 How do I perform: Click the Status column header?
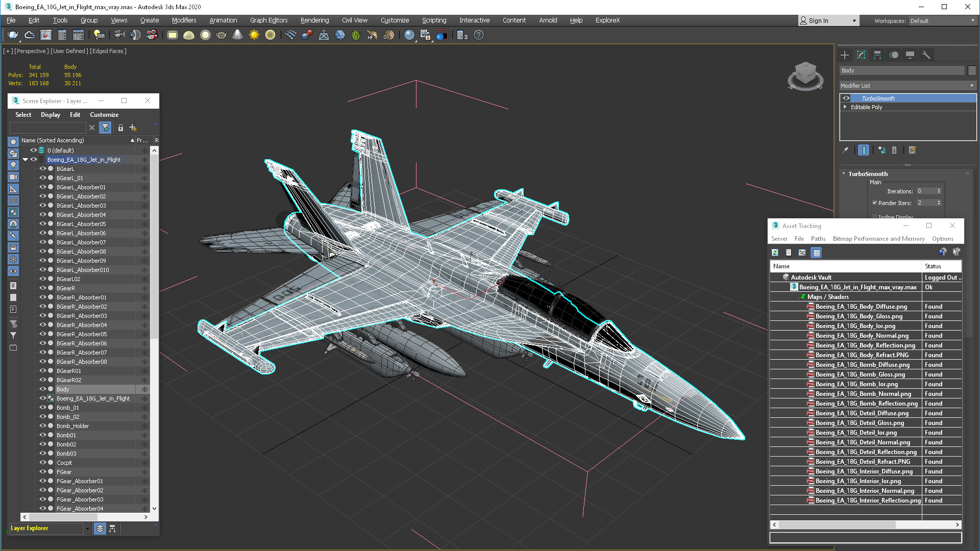pos(941,266)
